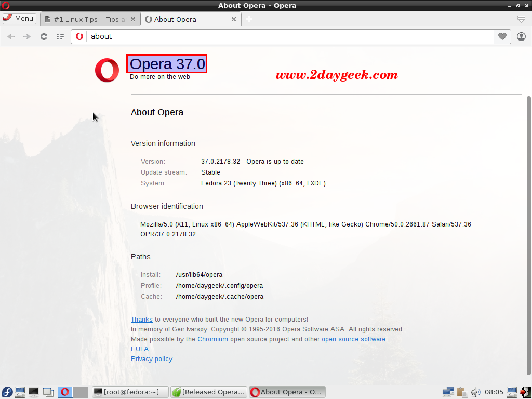Click the 08:05 clock in taskbar
Image resolution: width=532 pixels, height=399 pixels.
494,392
